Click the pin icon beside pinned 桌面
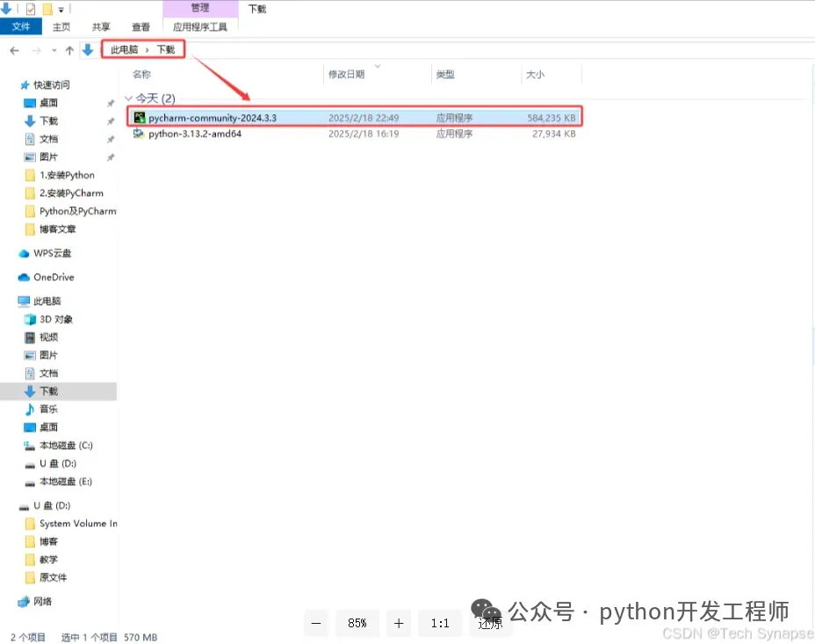The width and height of the screenshot is (815, 644). click(x=111, y=104)
